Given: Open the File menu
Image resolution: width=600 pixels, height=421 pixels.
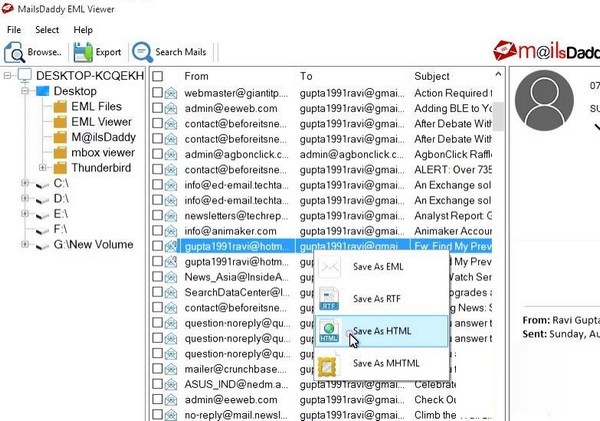Looking at the screenshot, I should coord(14,30).
